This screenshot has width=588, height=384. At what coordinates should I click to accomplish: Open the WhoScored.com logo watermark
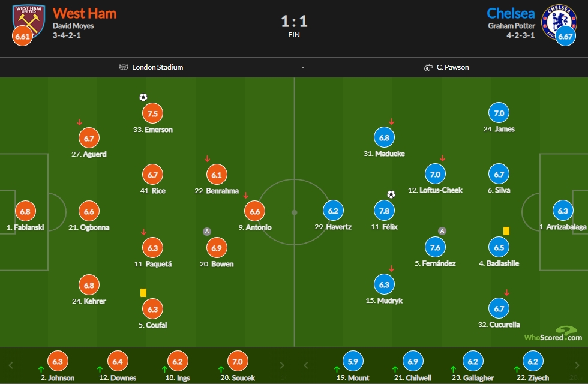pos(553,334)
